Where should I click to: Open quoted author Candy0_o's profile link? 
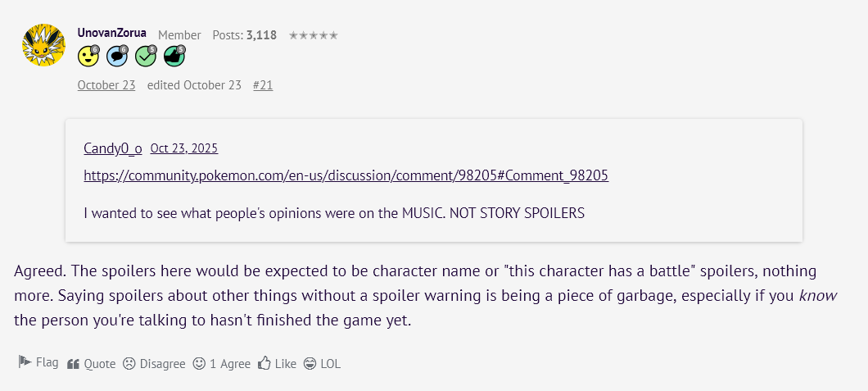pos(113,148)
